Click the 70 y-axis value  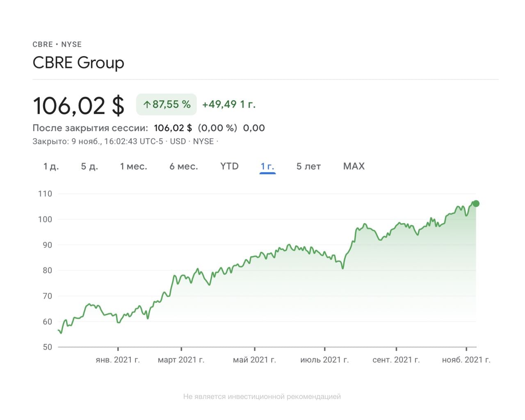tap(47, 296)
